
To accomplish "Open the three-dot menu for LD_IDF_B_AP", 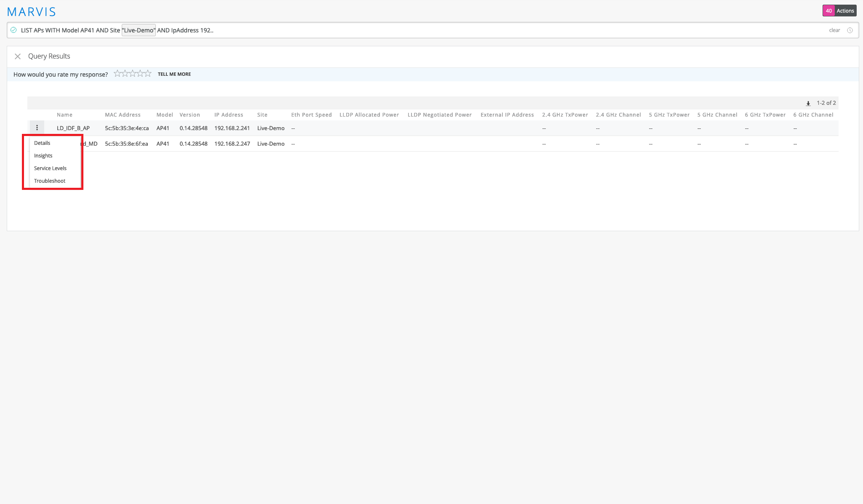I will [37, 128].
